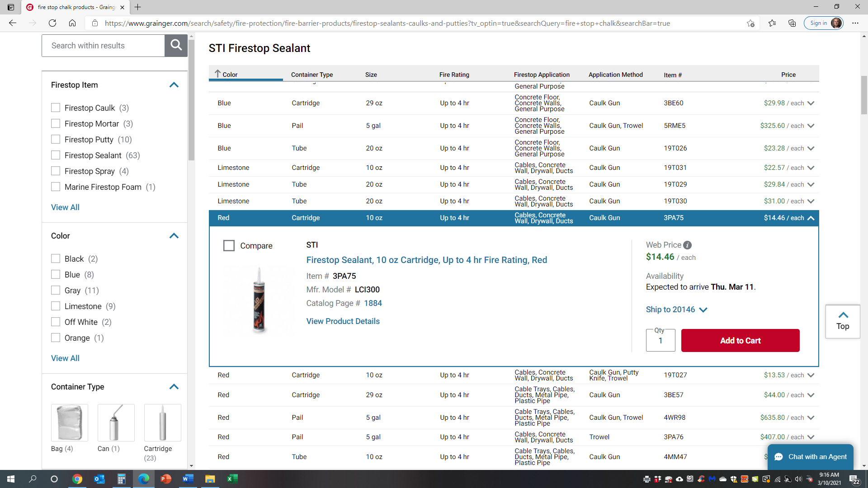868x488 pixels.
Task: Open Excel from the taskbar
Action: click(x=232, y=479)
